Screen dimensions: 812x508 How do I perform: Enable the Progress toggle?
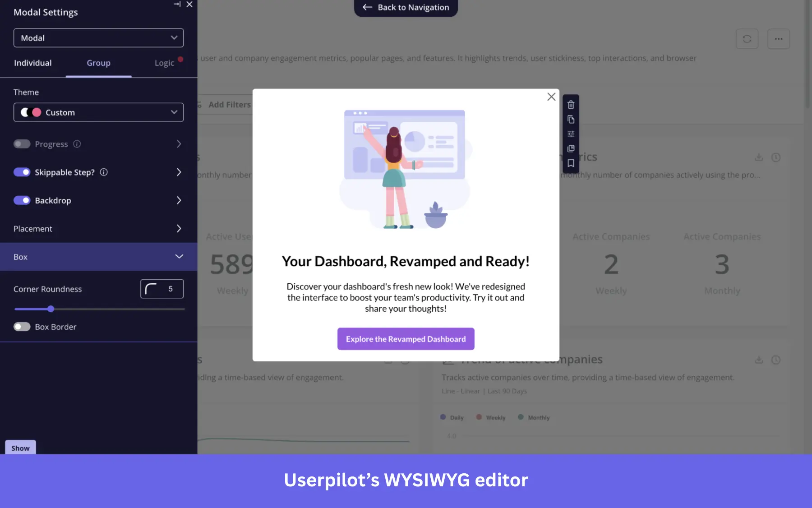pyautogui.click(x=22, y=143)
